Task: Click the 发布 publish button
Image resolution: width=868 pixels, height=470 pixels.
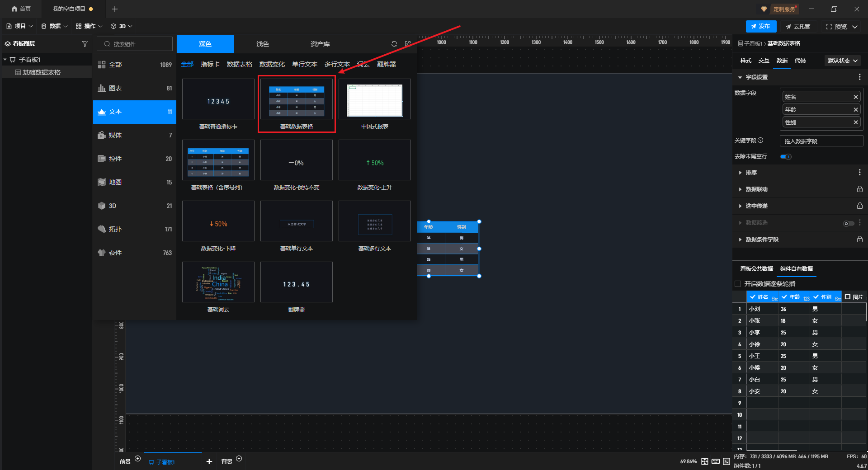Action: click(x=761, y=26)
